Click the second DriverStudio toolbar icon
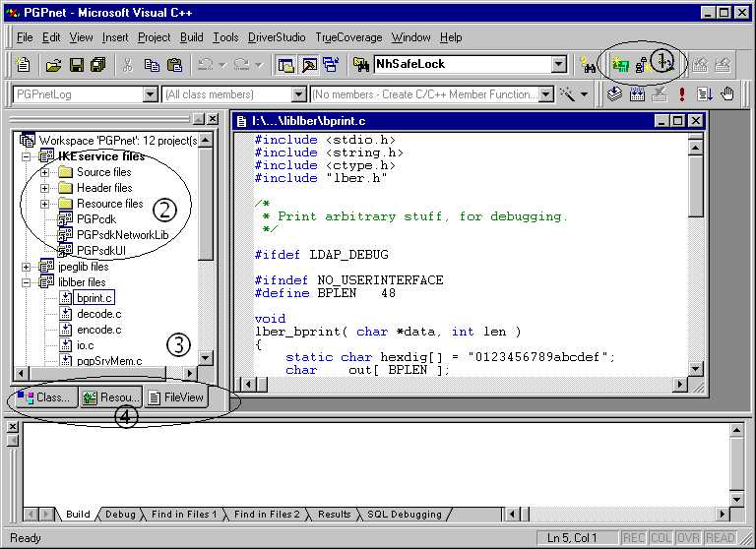 point(643,65)
